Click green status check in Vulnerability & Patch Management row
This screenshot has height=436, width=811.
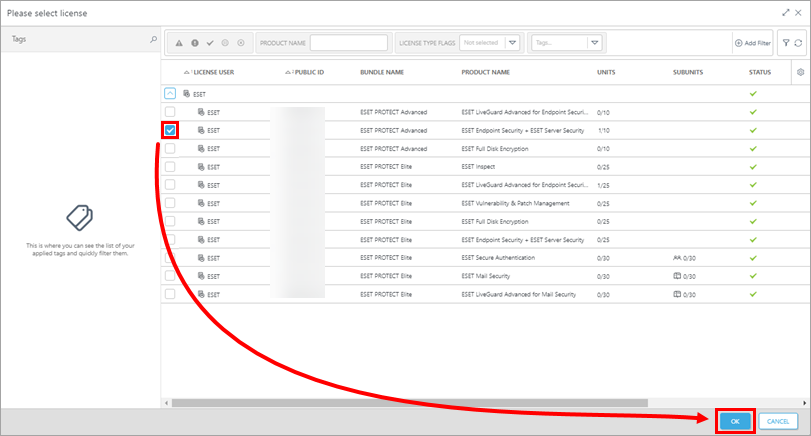click(753, 203)
